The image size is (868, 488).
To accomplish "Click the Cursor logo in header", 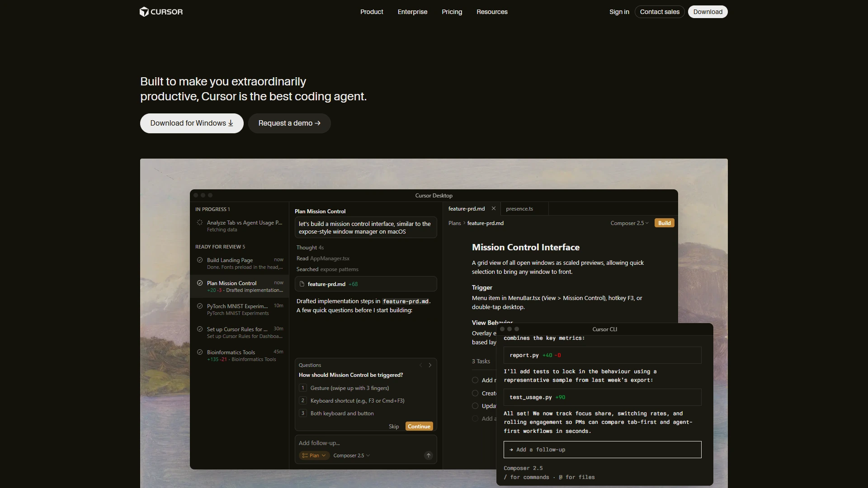I will (161, 12).
